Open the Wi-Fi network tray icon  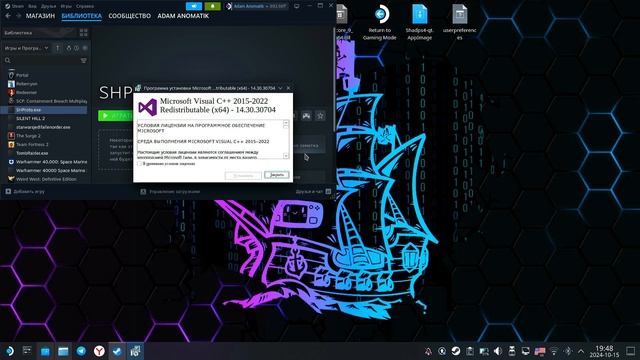[x=554, y=351]
